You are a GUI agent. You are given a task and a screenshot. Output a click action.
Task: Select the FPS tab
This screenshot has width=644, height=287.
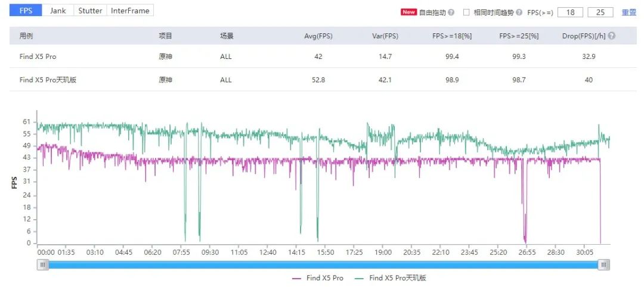26,11
